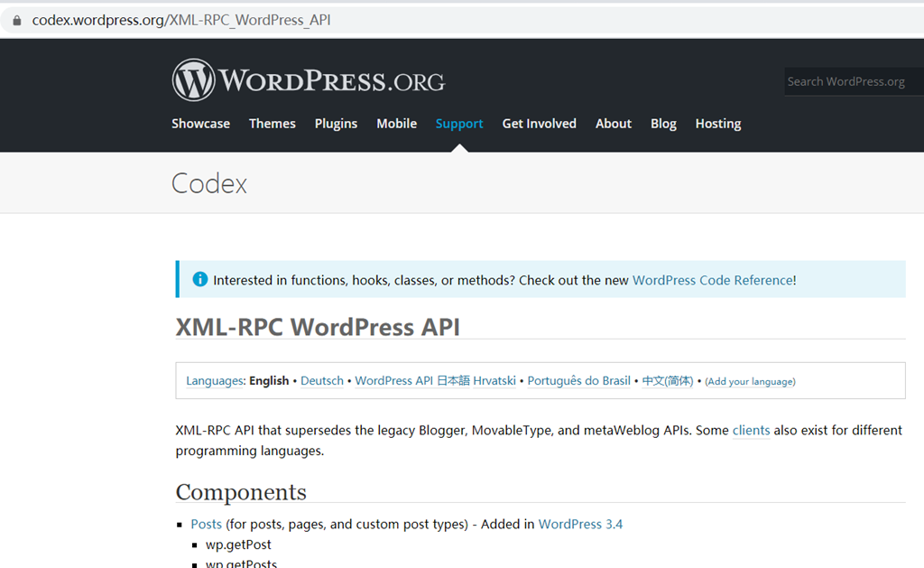Click the bold English language label
Screen dimensions: 924x568
pyautogui.click(x=269, y=381)
